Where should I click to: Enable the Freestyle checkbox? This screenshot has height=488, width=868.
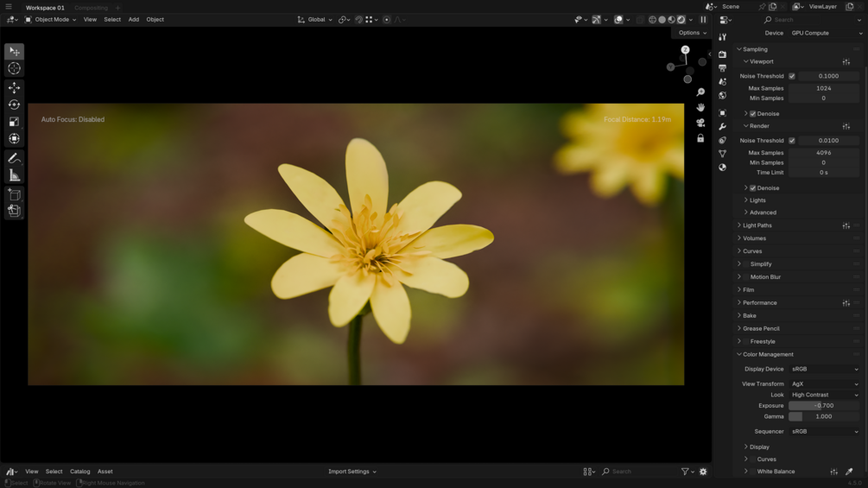(745, 342)
